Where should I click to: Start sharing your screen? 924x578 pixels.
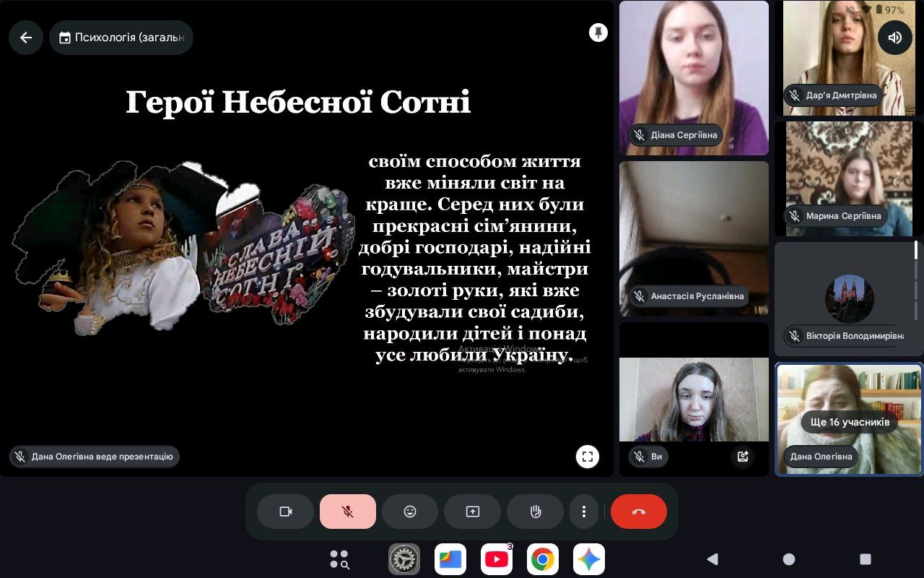point(473,512)
